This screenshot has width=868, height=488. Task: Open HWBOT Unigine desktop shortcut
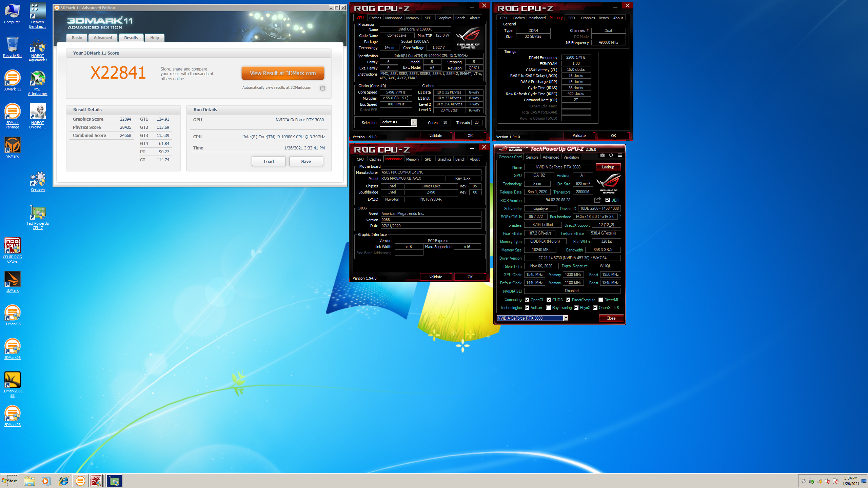pyautogui.click(x=38, y=116)
